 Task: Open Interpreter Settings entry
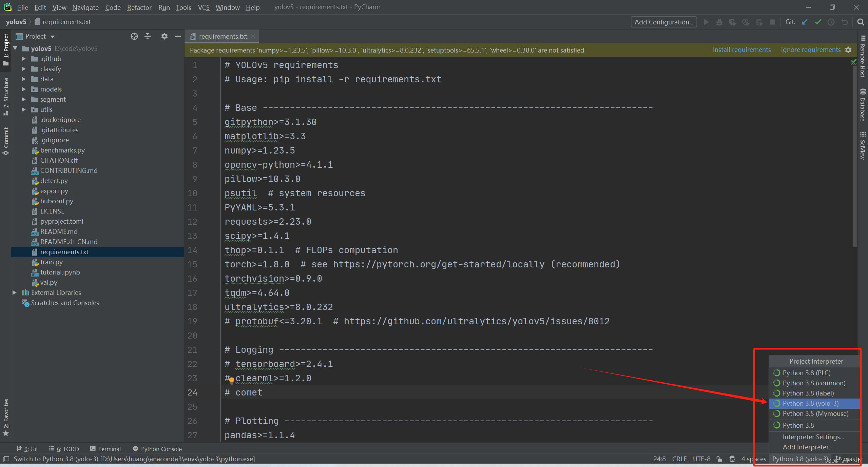(x=814, y=437)
